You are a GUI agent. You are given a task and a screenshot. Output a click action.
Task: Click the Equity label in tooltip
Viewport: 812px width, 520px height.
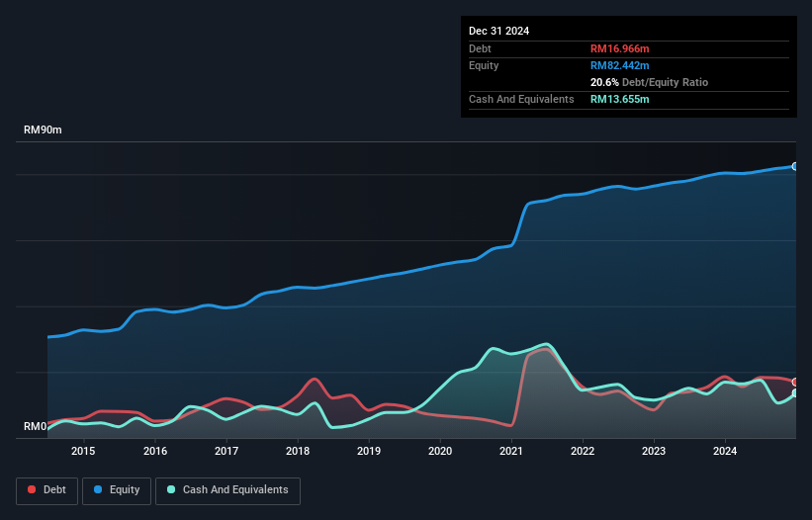coord(484,65)
